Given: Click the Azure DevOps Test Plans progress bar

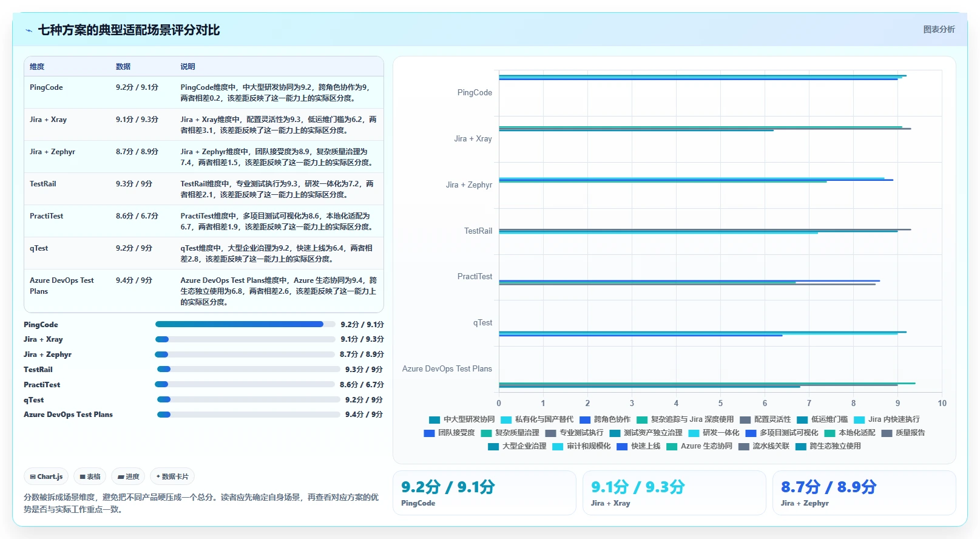Looking at the screenshot, I should click(x=249, y=415).
